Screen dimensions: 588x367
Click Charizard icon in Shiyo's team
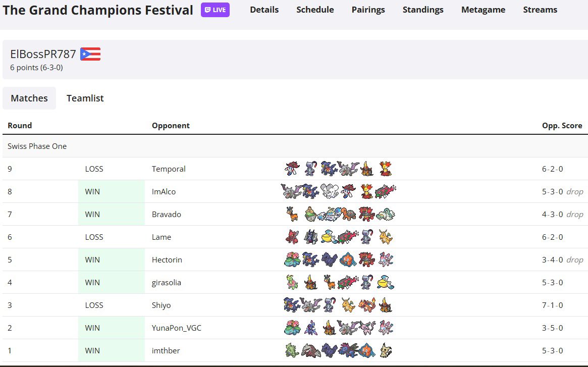[x=367, y=305]
